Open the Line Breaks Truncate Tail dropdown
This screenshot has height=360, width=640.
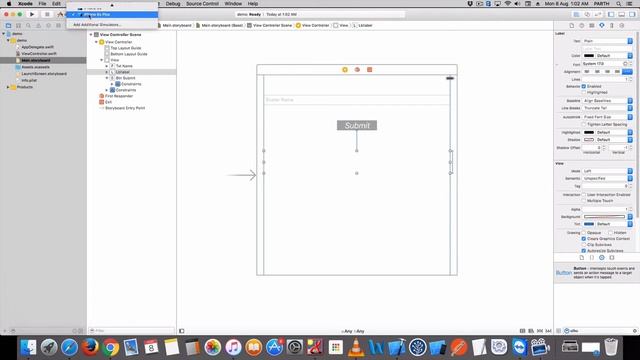pyautogui.click(x=607, y=108)
